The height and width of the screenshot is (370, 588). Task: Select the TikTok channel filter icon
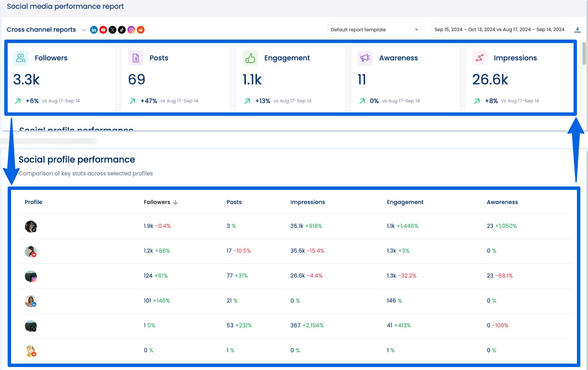tap(122, 30)
